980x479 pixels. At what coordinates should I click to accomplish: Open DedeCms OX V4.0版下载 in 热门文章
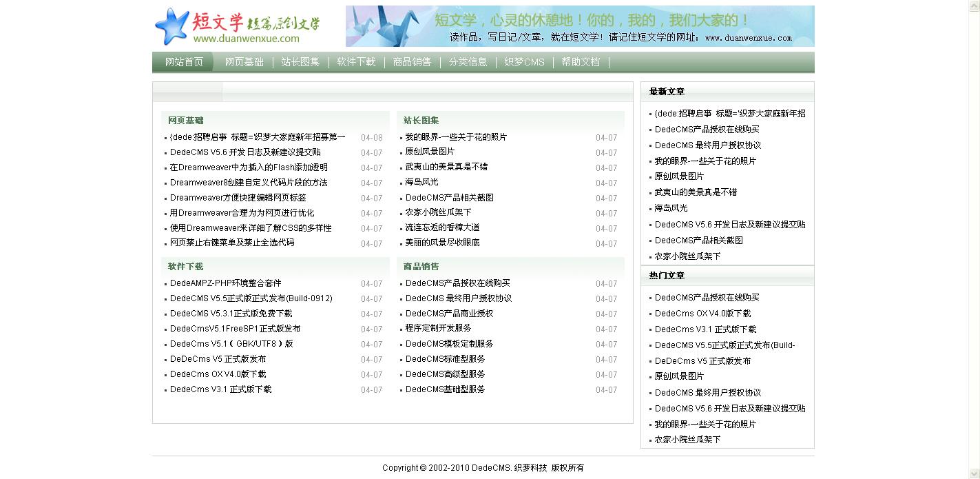(703, 314)
